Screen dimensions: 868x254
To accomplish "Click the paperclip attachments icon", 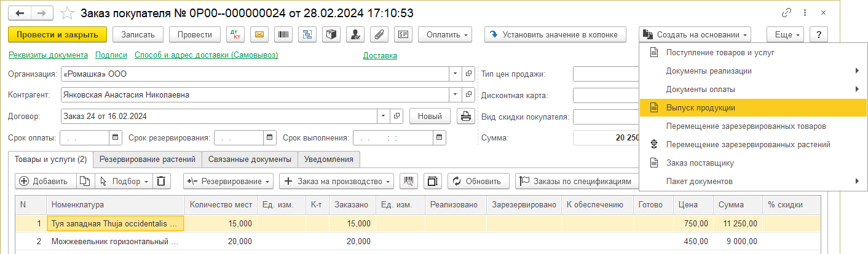I will point(379,35).
